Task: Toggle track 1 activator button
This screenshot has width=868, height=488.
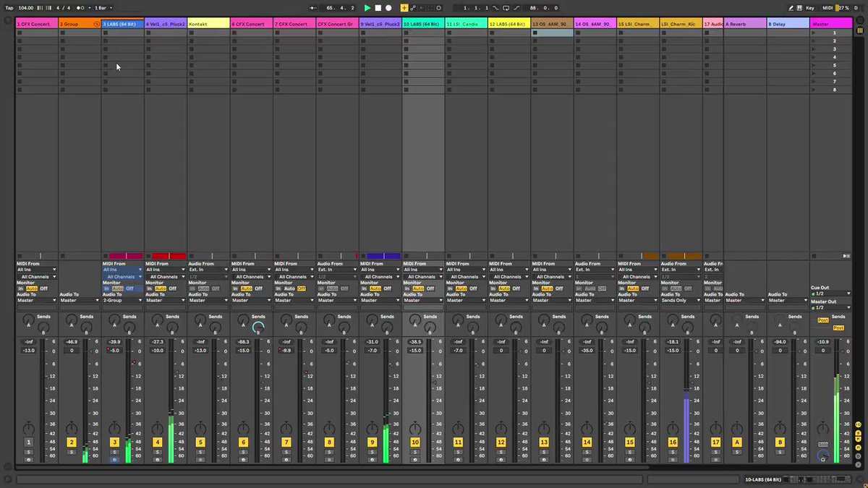Action: point(29,442)
